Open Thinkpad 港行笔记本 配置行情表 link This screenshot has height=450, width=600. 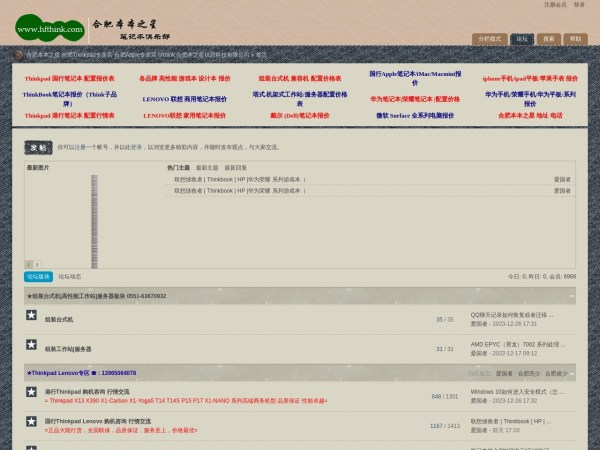click(70, 116)
